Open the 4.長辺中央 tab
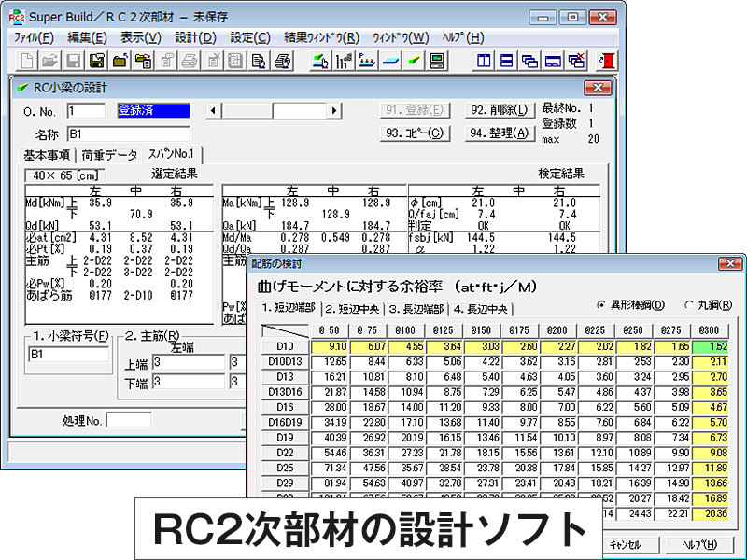747x560 pixels. (481, 309)
